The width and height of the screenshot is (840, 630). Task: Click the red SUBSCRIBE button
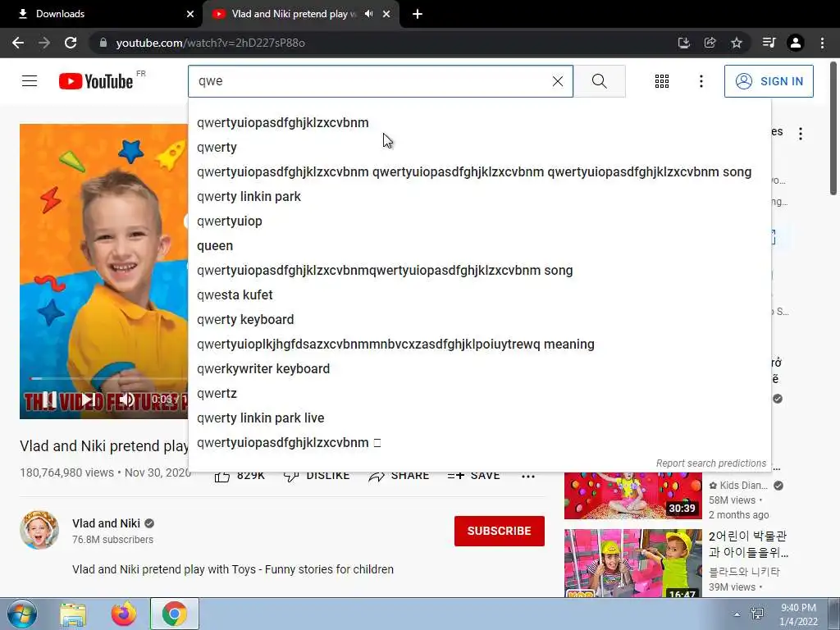point(500,531)
